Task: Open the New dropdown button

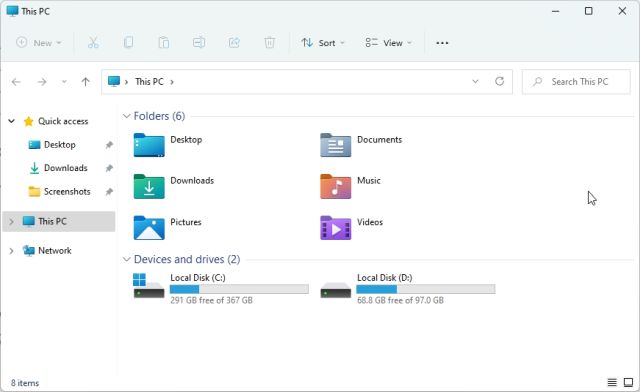Action: (39, 42)
